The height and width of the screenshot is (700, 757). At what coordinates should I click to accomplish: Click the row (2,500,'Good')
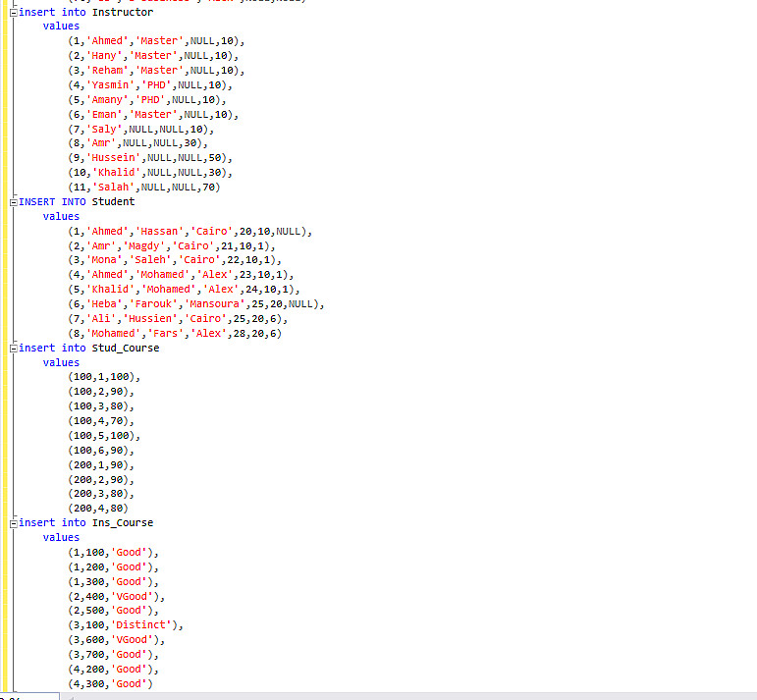coord(113,611)
